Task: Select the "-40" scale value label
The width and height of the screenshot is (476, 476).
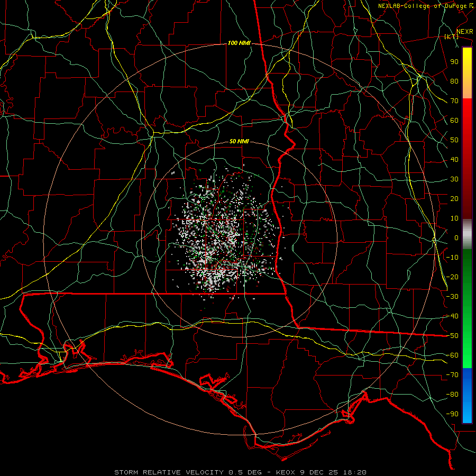Action: (x=452, y=316)
